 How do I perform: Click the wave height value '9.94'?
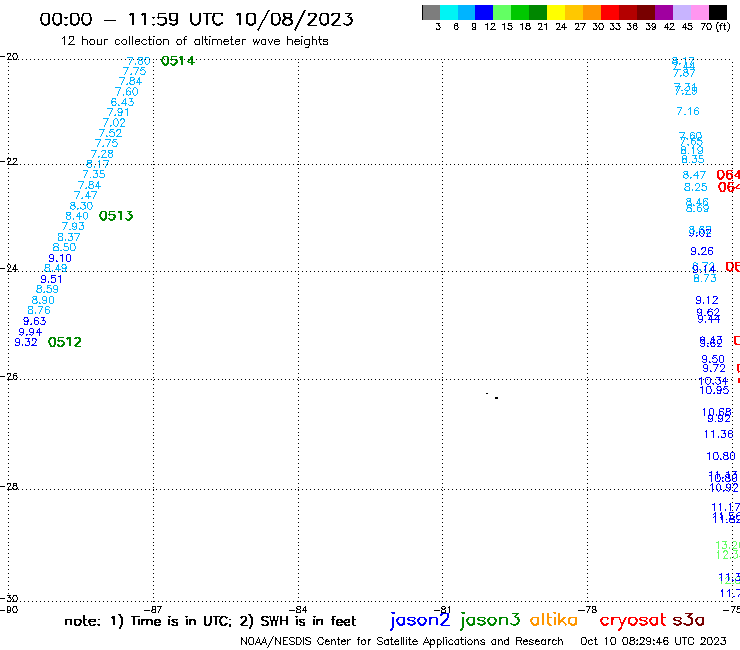30,332
